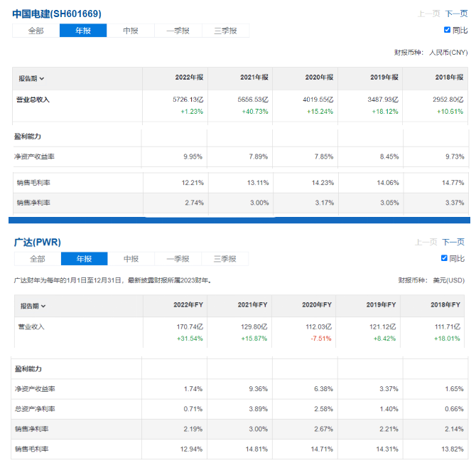Select growth figure +31.54%
The width and height of the screenshot is (476, 463).
point(190,339)
